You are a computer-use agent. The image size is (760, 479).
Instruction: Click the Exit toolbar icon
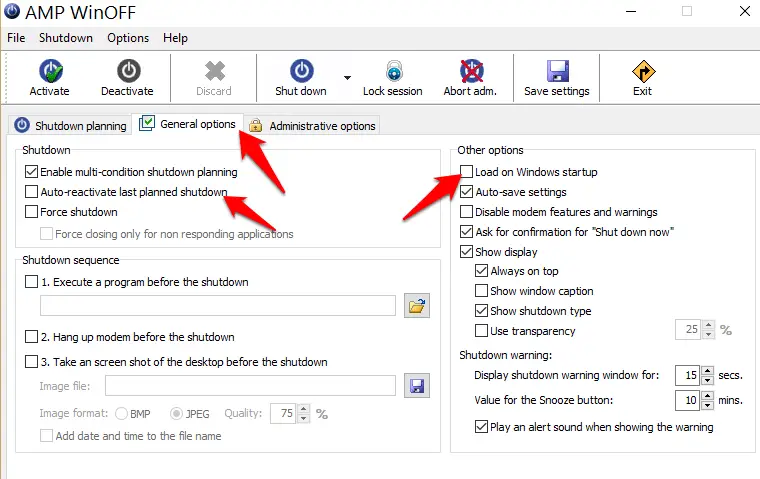643,72
